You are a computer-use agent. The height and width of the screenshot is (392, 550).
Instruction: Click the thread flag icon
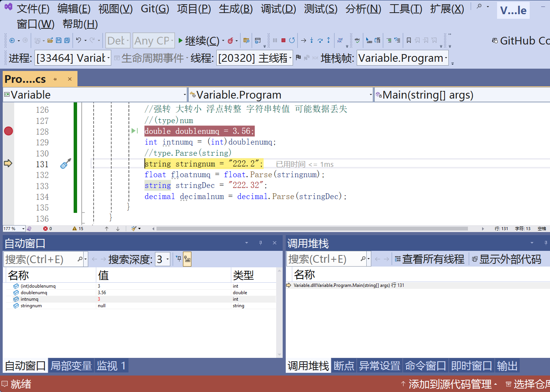coord(298,58)
